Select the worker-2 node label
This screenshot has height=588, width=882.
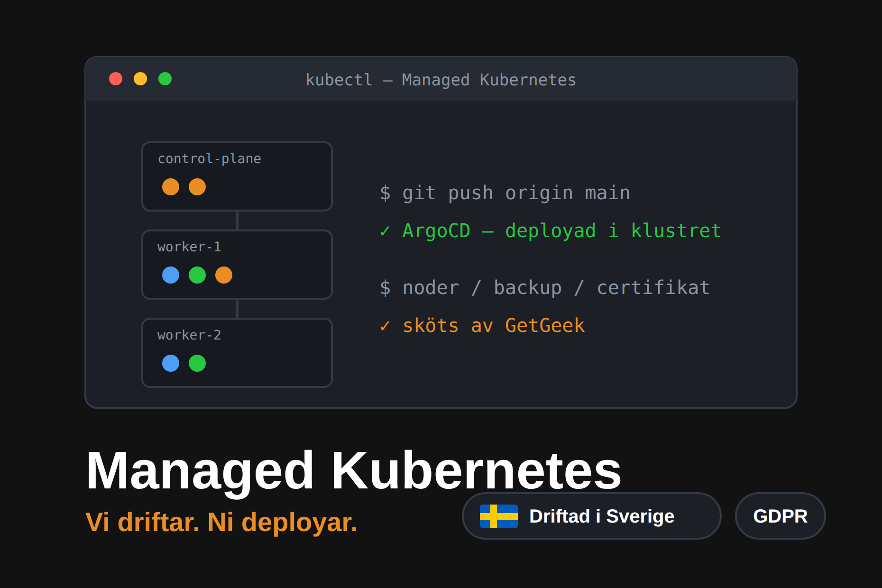pos(189,335)
